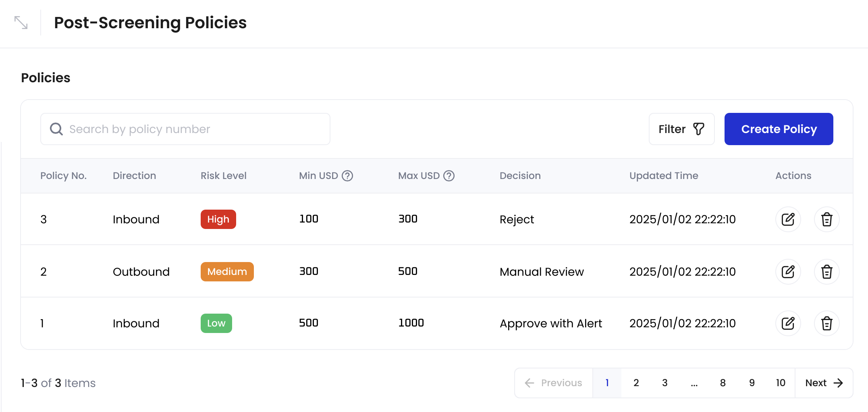The width and height of the screenshot is (868, 412).
Task: Click the High risk level badge
Action: (x=218, y=219)
